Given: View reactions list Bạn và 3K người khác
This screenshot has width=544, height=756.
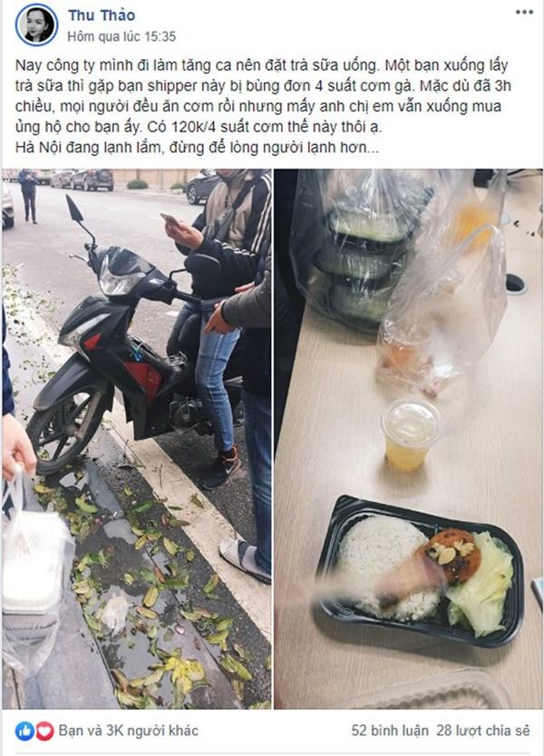Looking at the screenshot, I should (x=128, y=731).
